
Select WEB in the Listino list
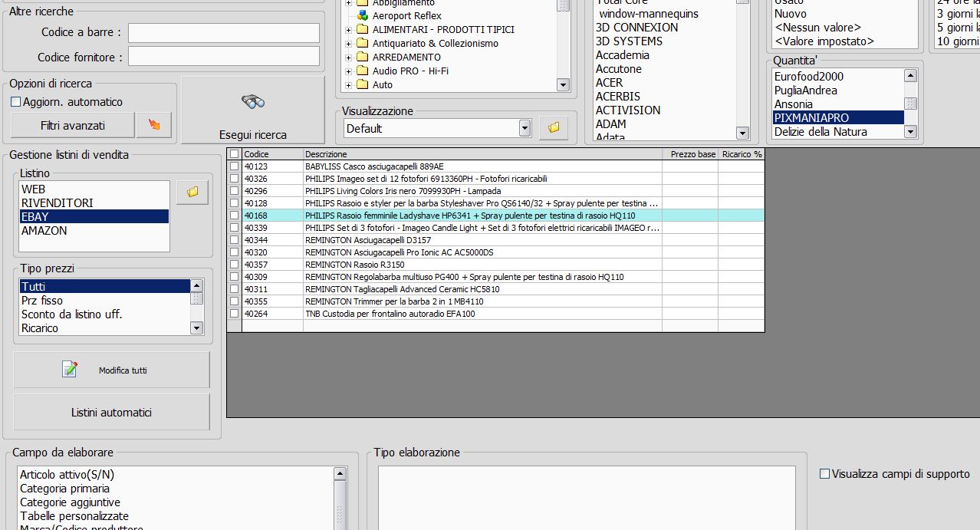tap(94, 189)
